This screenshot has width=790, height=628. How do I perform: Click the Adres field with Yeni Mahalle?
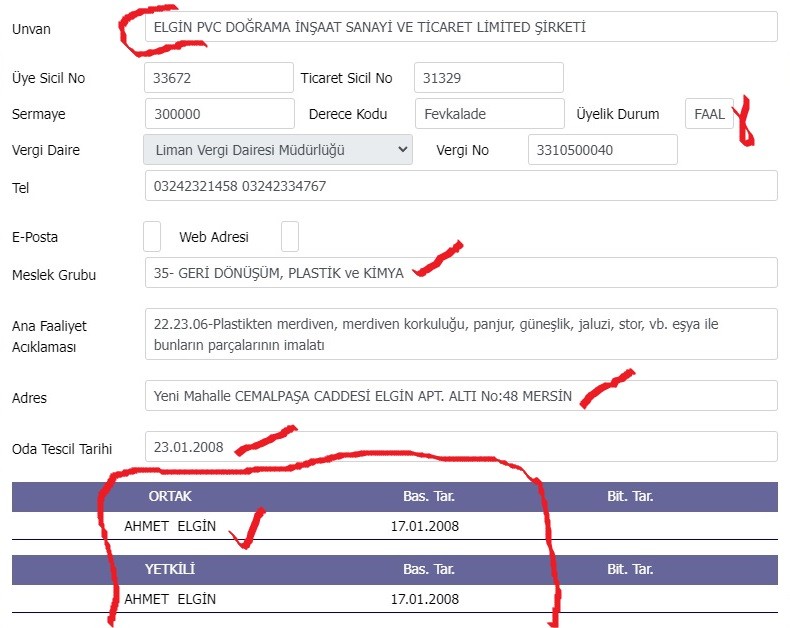(461, 396)
